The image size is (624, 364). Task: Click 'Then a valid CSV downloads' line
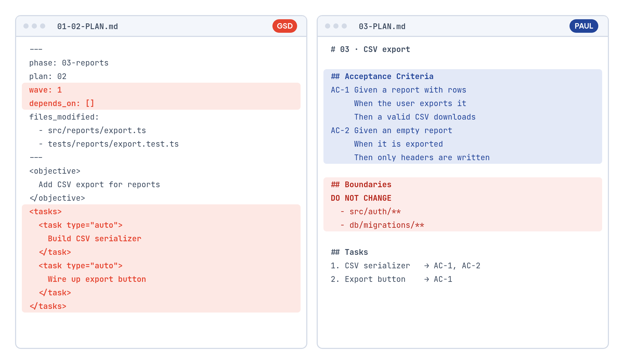click(415, 117)
